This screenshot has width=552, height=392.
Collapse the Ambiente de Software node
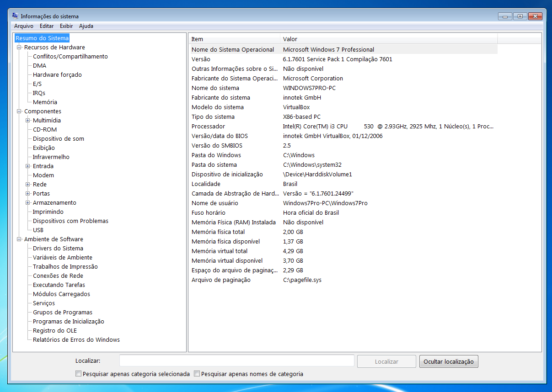tap(19, 239)
